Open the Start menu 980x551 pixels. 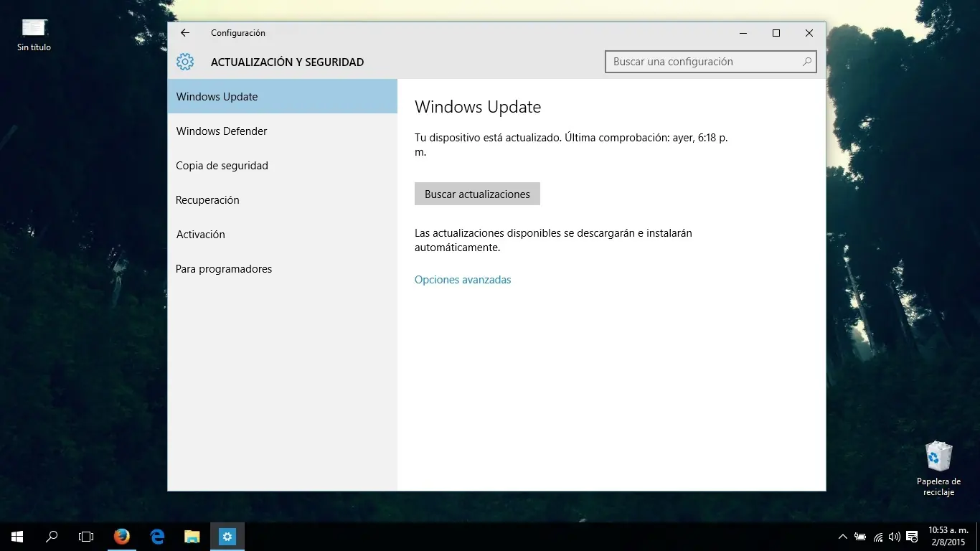pos(16,537)
